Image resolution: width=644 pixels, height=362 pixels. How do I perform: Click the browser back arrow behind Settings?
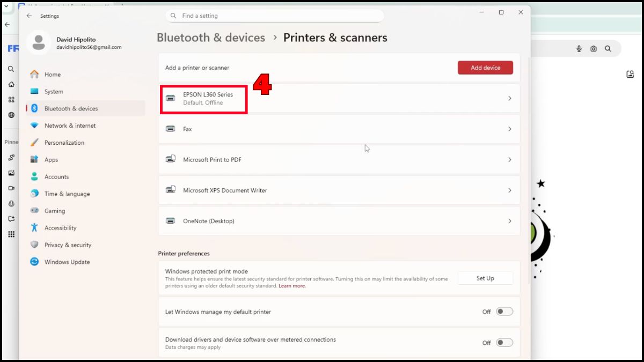[x=8, y=25]
